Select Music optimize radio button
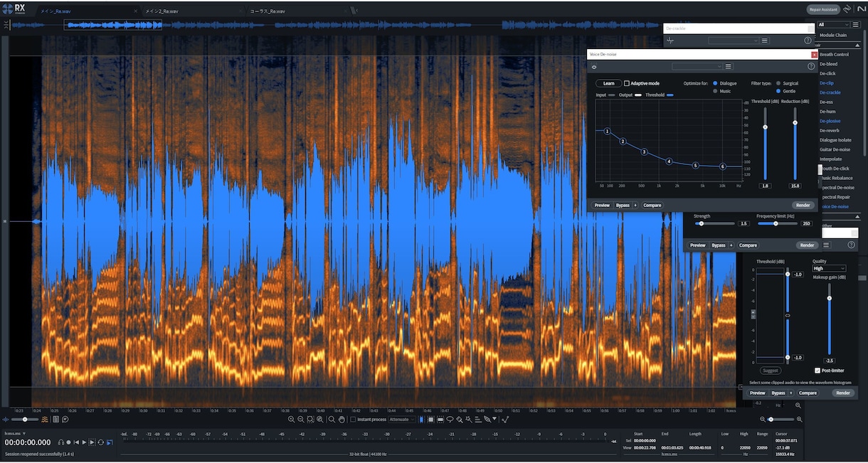 point(715,91)
